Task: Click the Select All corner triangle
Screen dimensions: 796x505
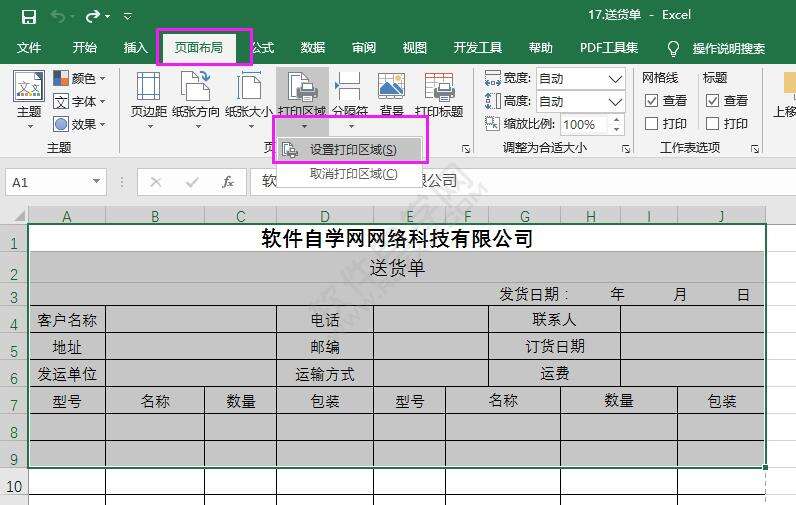Action: click(x=19, y=217)
